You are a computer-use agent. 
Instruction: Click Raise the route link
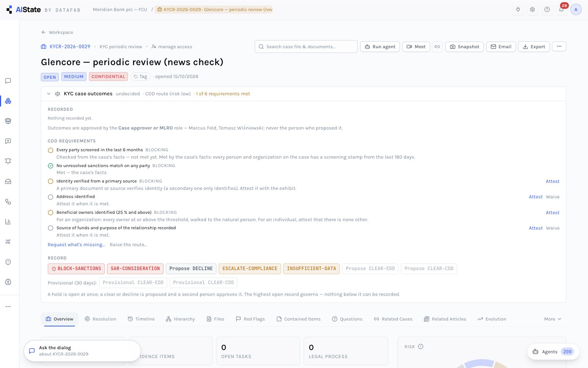click(128, 245)
